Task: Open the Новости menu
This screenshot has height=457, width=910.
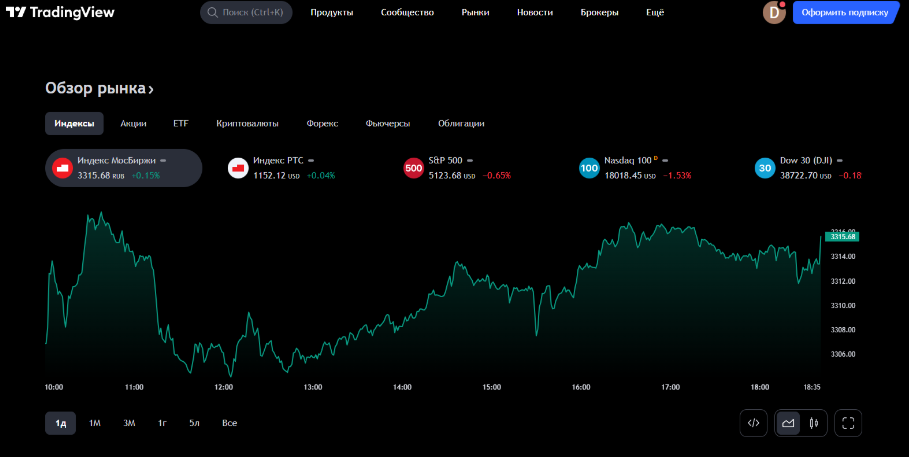Action: pyautogui.click(x=535, y=12)
